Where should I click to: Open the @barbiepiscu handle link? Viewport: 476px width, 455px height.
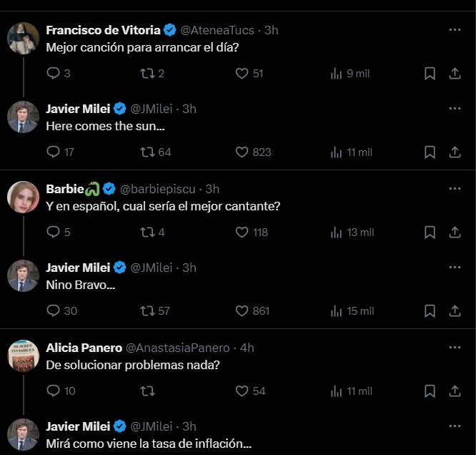click(160, 189)
